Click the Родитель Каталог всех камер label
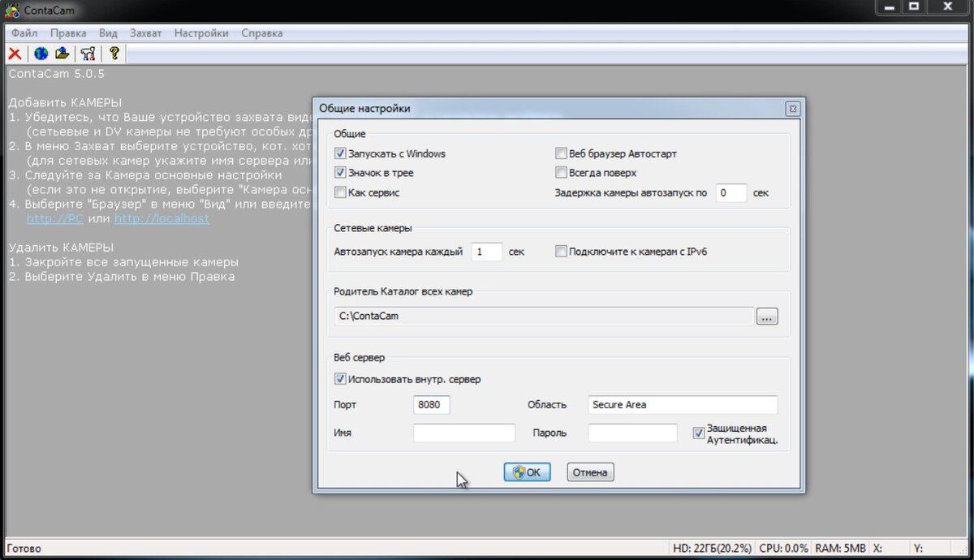 403,291
